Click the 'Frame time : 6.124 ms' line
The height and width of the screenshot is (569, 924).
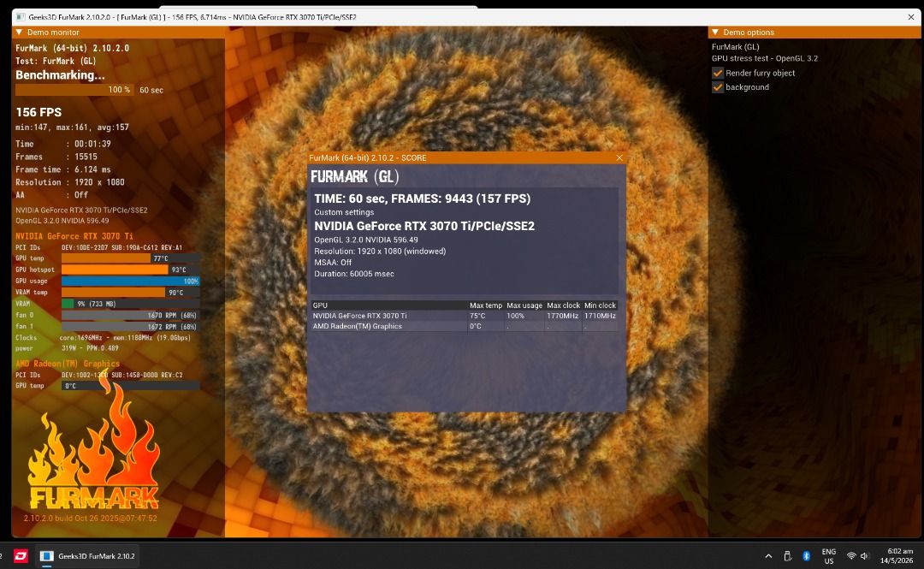click(x=63, y=169)
